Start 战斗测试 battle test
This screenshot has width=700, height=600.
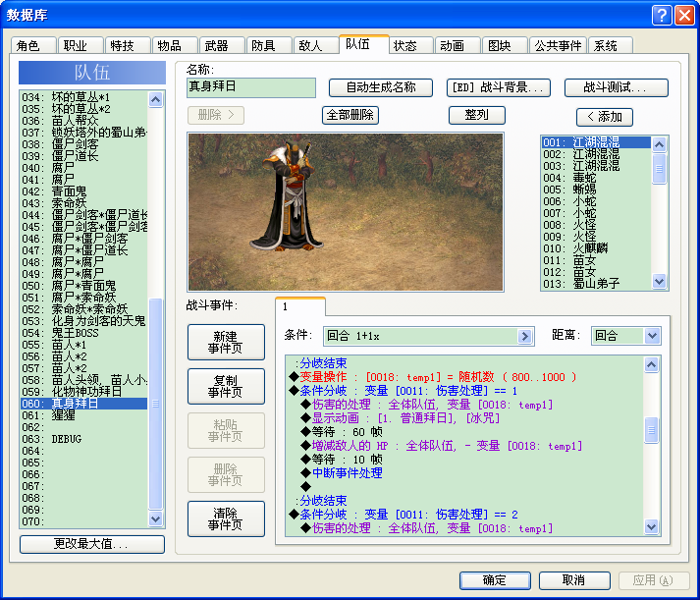pyautogui.click(x=617, y=87)
